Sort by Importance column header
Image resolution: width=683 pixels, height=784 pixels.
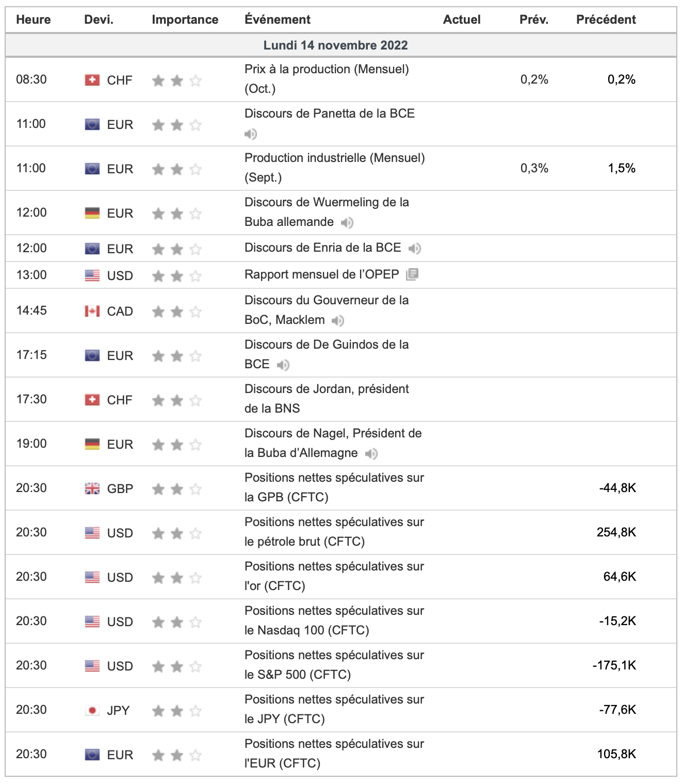tap(185, 20)
